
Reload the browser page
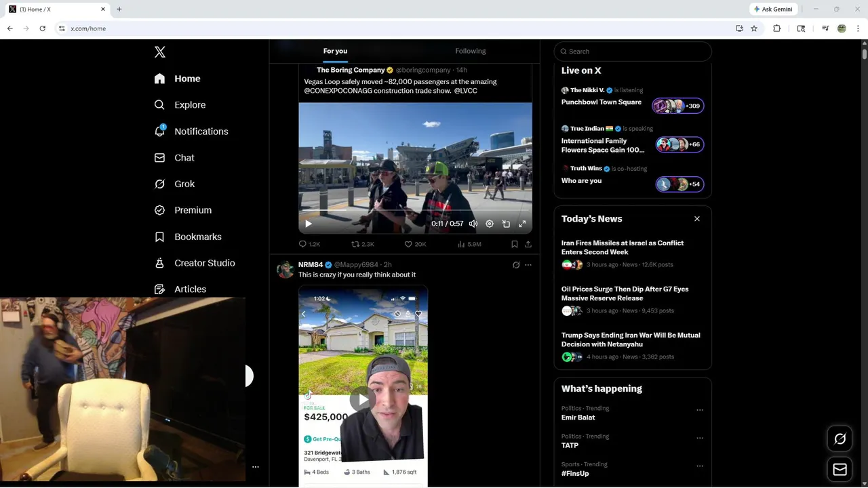42,28
